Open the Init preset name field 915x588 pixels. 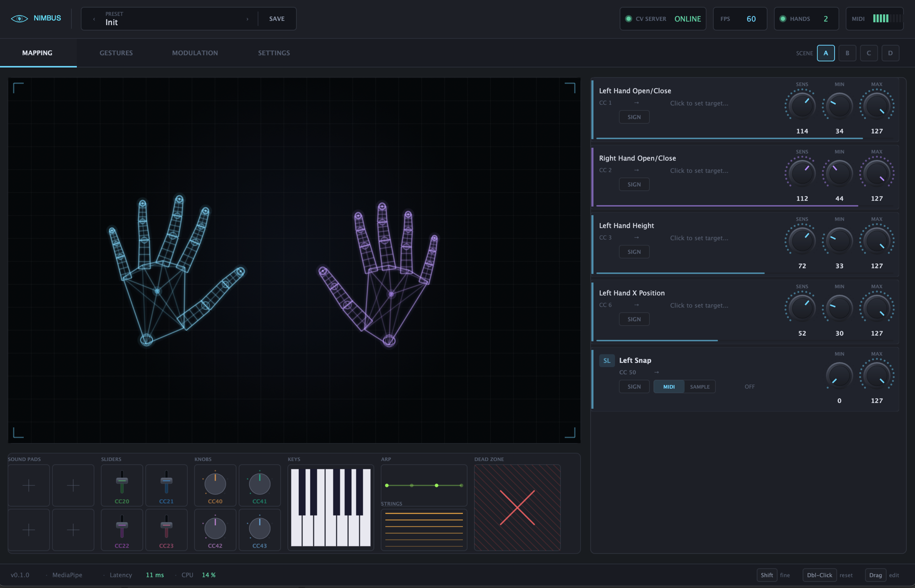169,19
